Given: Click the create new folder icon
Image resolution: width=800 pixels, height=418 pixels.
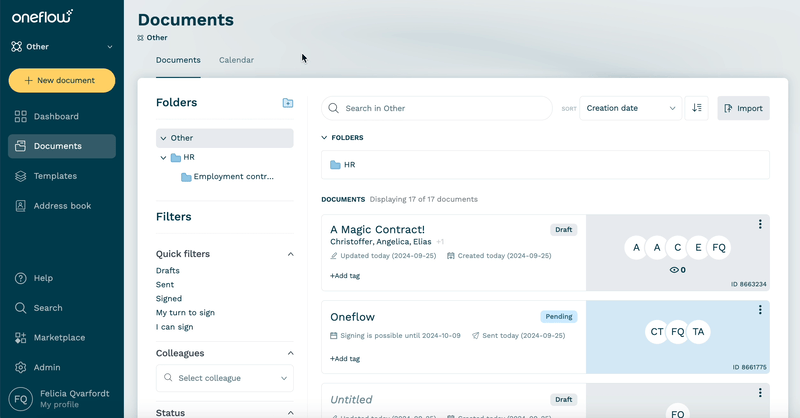Looking at the screenshot, I should point(288,103).
